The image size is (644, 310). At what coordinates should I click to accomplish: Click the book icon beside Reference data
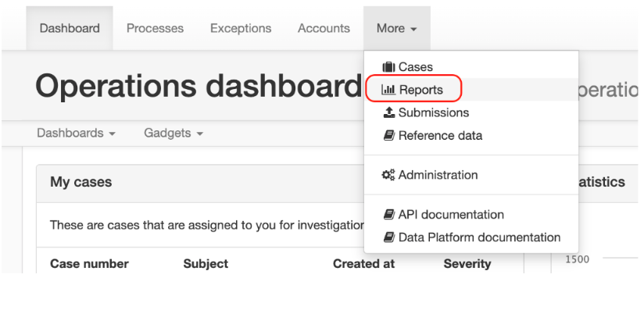pos(389,135)
